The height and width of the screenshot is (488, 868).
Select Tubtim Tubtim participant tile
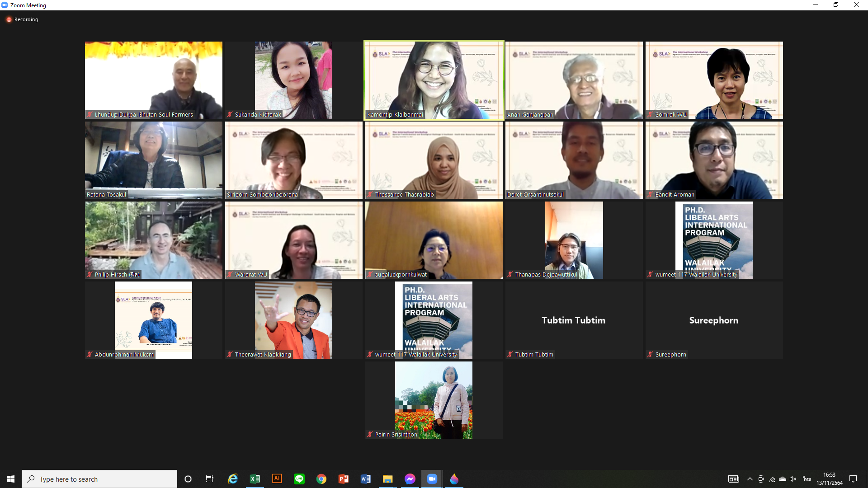click(574, 320)
